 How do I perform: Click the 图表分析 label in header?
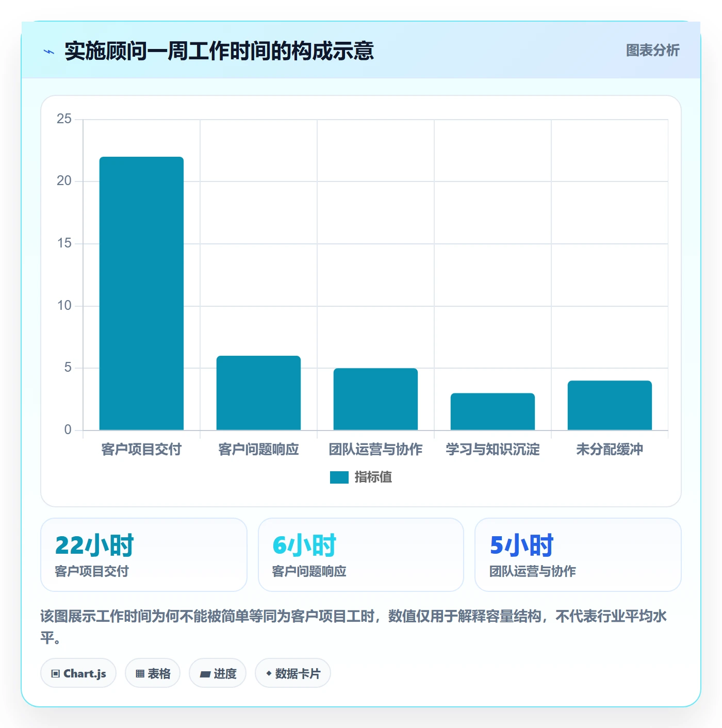tap(652, 51)
